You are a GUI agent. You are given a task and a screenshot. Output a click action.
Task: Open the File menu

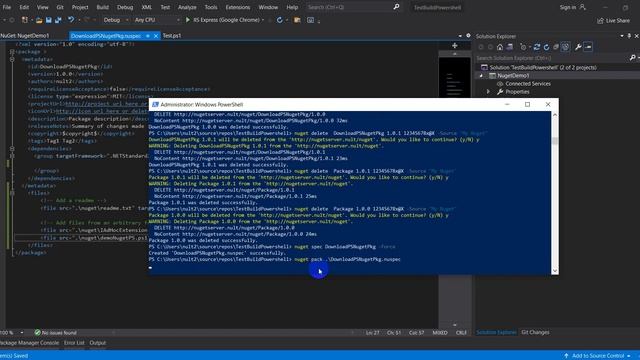(x=7, y=7)
